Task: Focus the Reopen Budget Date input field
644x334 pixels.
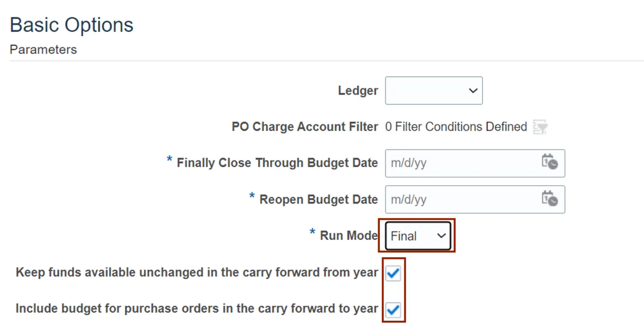Action: point(460,199)
